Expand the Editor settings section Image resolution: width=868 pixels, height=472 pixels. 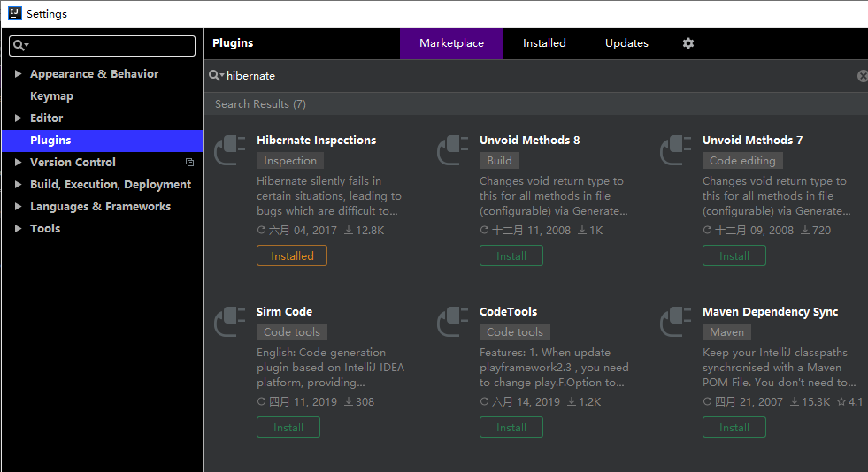pyautogui.click(x=18, y=118)
